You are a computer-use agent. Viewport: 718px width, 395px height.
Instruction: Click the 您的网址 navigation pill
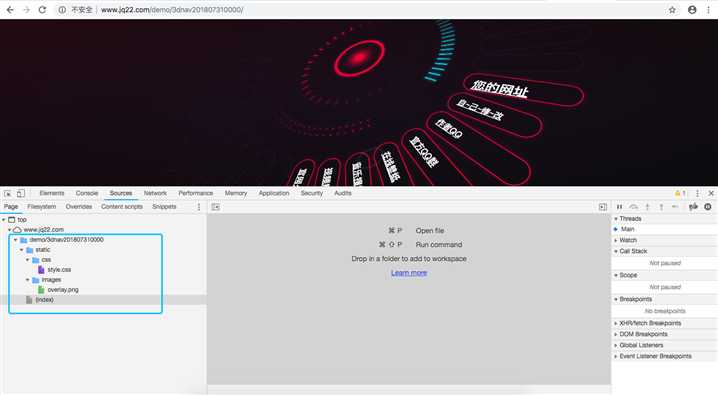point(523,90)
